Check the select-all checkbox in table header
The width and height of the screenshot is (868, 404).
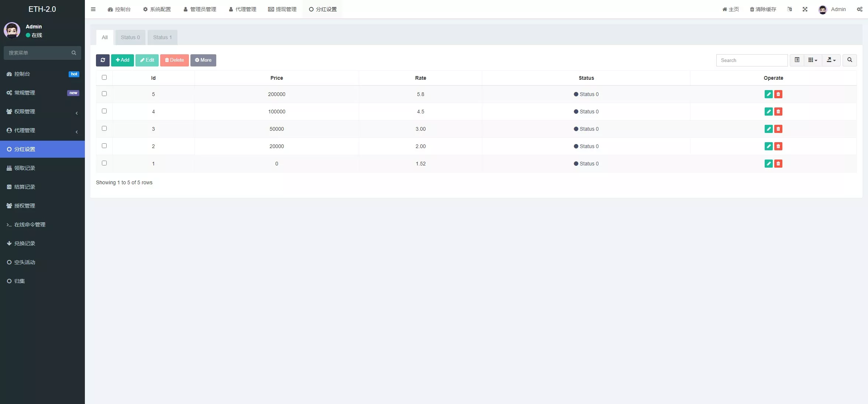104,78
